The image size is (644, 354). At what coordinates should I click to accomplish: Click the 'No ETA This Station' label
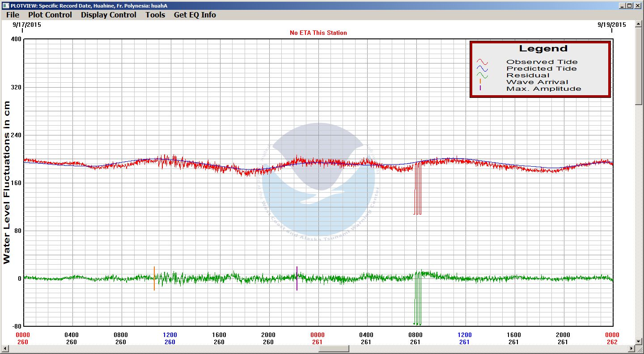318,33
